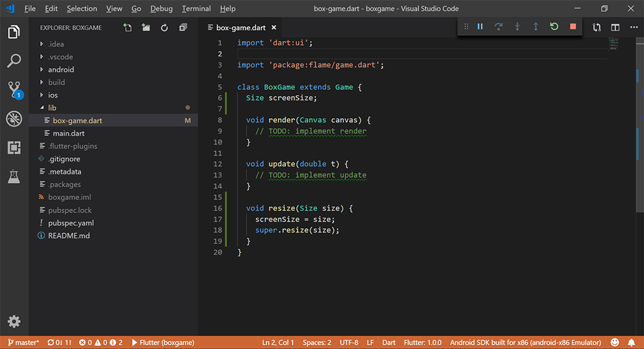Refresh the Explorer file tree
This screenshot has height=349, width=644.
tap(164, 28)
